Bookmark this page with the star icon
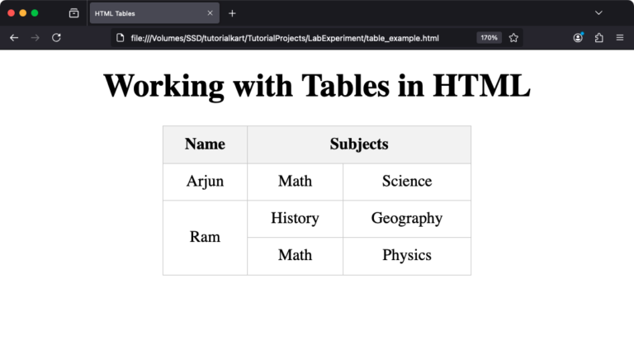Image resolution: width=634 pixels, height=364 pixels. pos(513,38)
